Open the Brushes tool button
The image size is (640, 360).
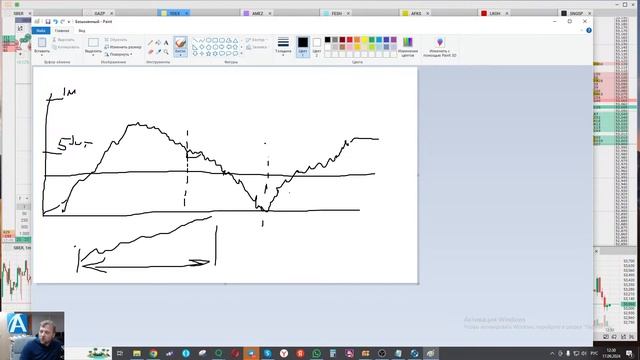tap(180, 46)
